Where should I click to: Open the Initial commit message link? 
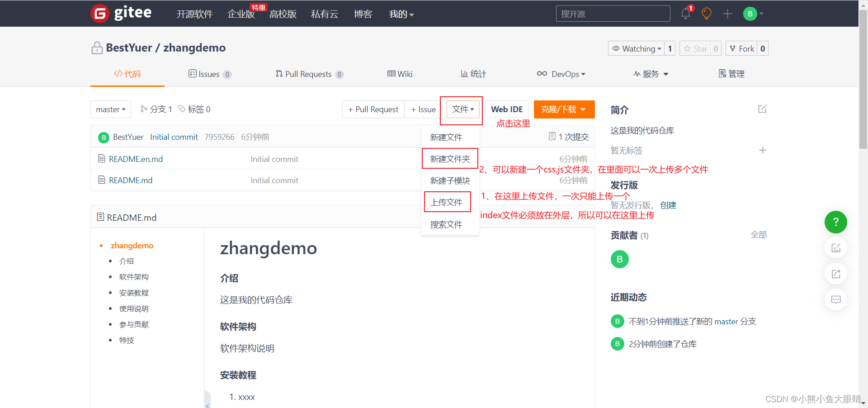174,137
